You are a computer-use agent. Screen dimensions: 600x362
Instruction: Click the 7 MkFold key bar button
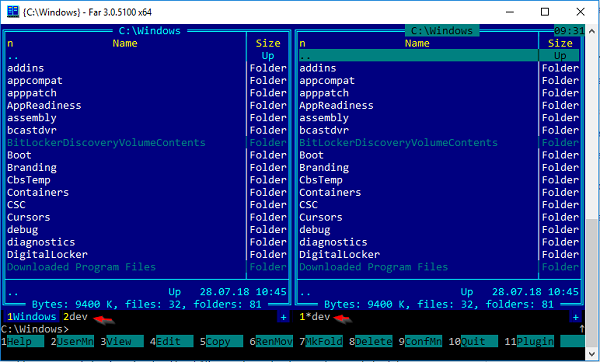click(x=321, y=341)
